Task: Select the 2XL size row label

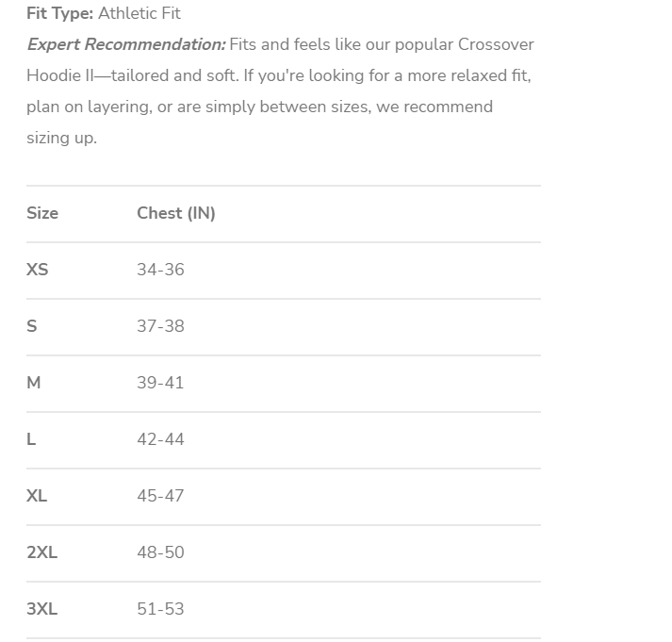Action: [x=42, y=552]
